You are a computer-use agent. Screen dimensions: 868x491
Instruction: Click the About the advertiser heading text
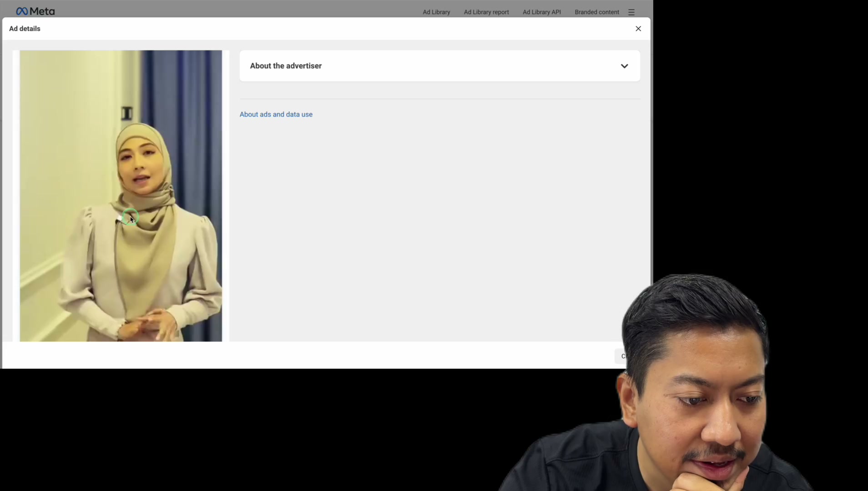pyautogui.click(x=286, y=66)
